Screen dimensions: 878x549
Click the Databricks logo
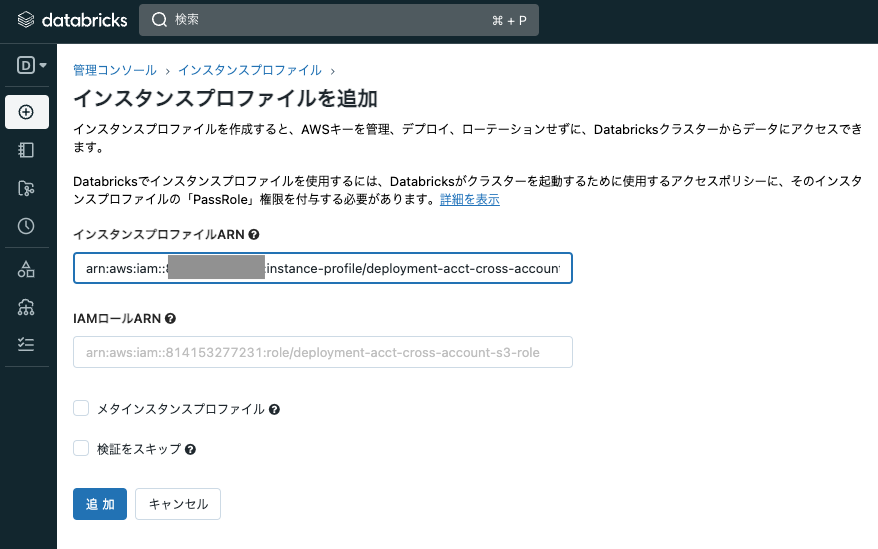click(72, 20)
